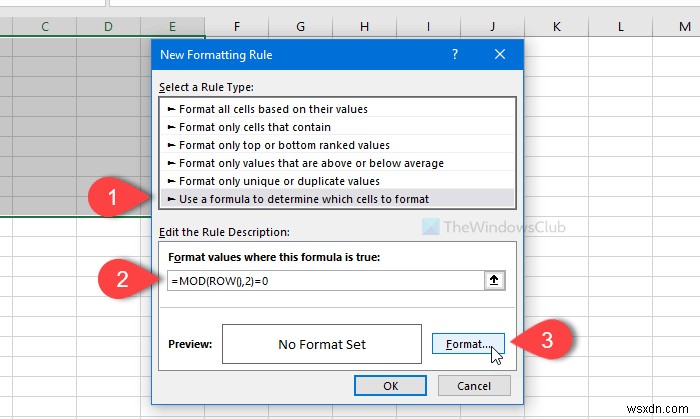The image size is (700, 419).
Task: Open the Format... button
Action: point(468,344)
